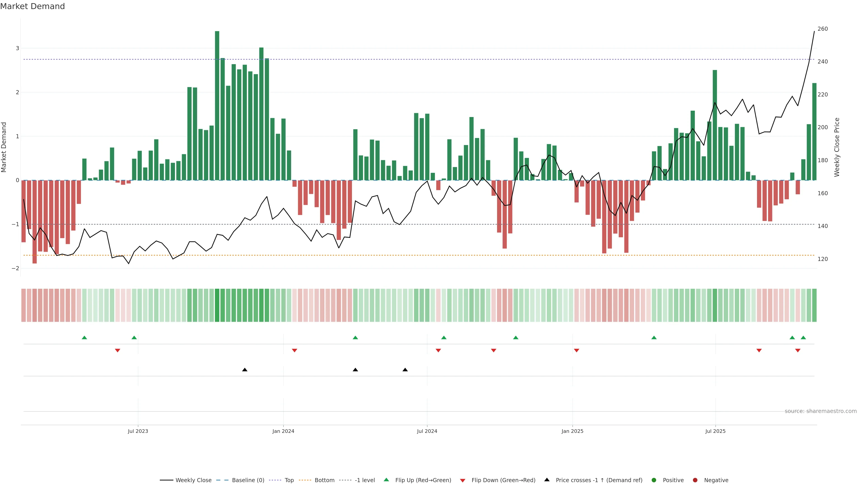
Task: Click the first black price-cross triangle marker
Action: (245, 370)
